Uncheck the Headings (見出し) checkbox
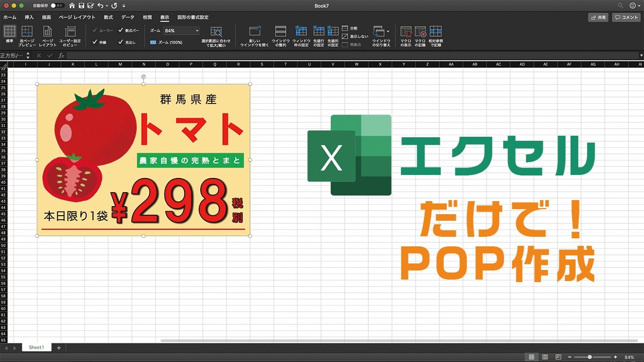This screenshot has height=362, width=644. tap(121, 42)
